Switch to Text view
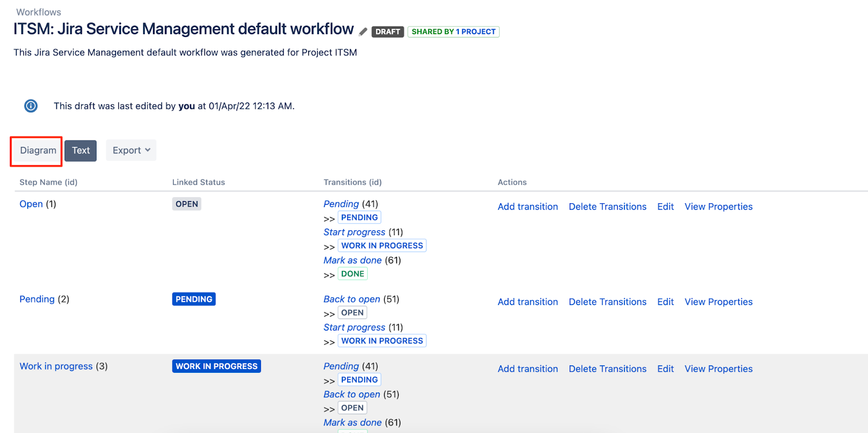 click(x=81, y=151)
